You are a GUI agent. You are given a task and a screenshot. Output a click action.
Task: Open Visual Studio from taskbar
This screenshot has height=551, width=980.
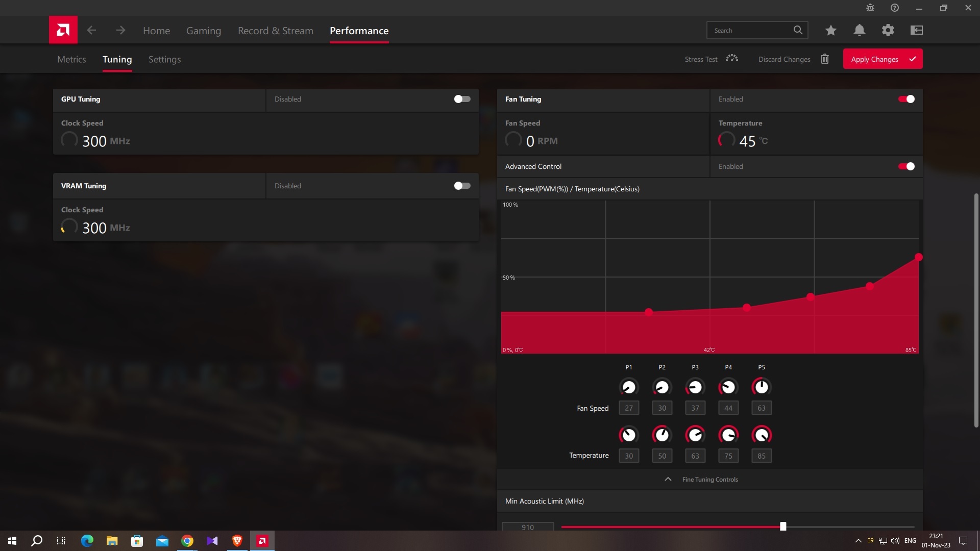click(x=212, y=541)
